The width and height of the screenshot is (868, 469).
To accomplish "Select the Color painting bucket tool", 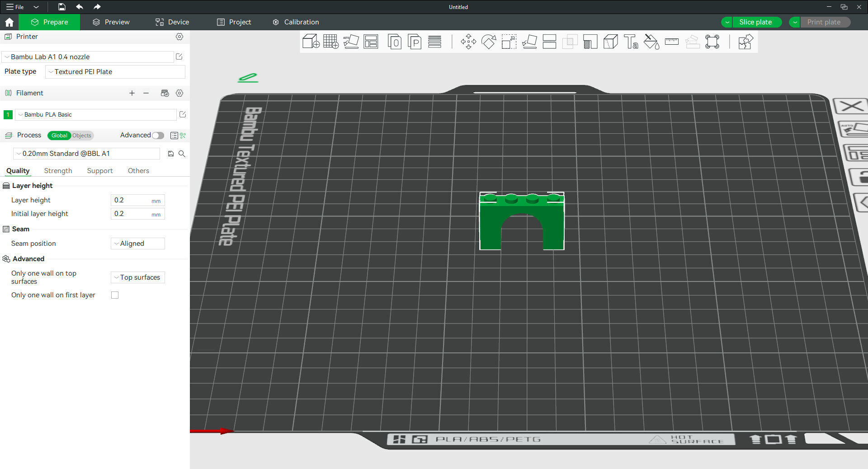I will pyautogui.click(x=651, y=42).
